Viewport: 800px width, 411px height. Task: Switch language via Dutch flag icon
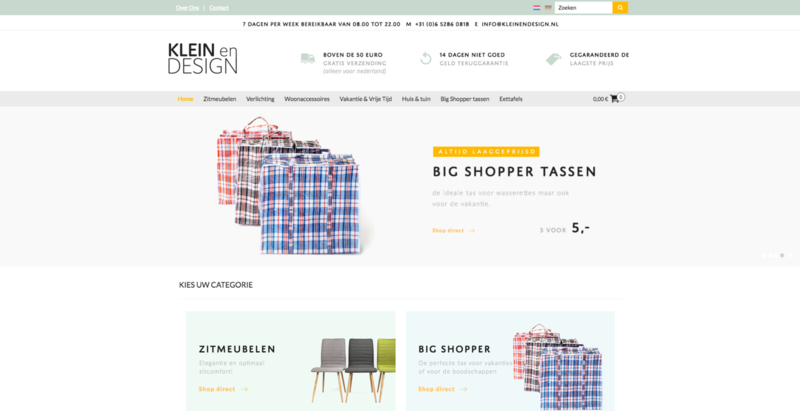[537, 8]
